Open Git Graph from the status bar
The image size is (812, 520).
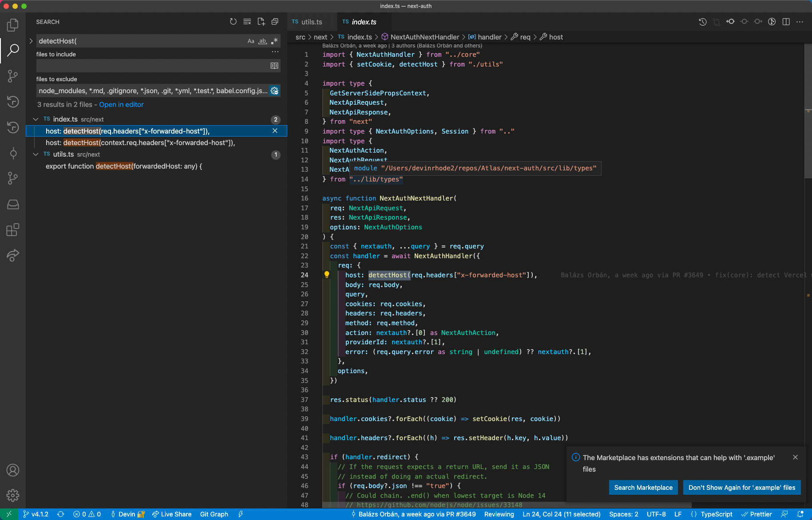pos(214,514)
